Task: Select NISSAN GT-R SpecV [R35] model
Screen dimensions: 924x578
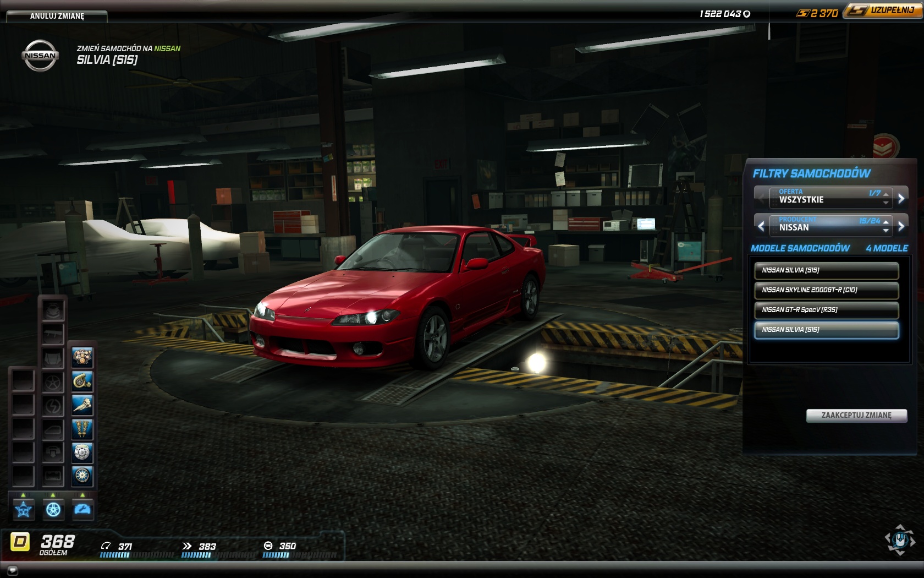Action: (827, 310)
